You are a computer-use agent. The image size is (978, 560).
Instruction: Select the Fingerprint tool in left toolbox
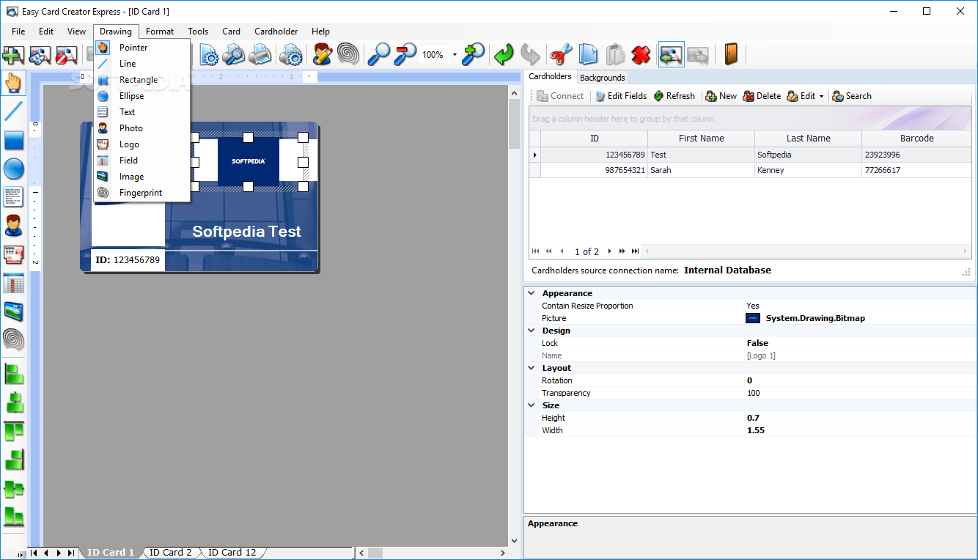coord(13,340)
